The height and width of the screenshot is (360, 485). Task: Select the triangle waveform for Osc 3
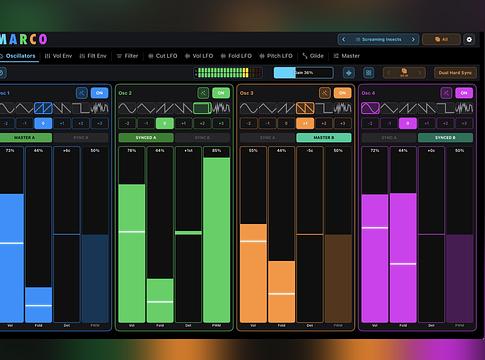(267, 108)
